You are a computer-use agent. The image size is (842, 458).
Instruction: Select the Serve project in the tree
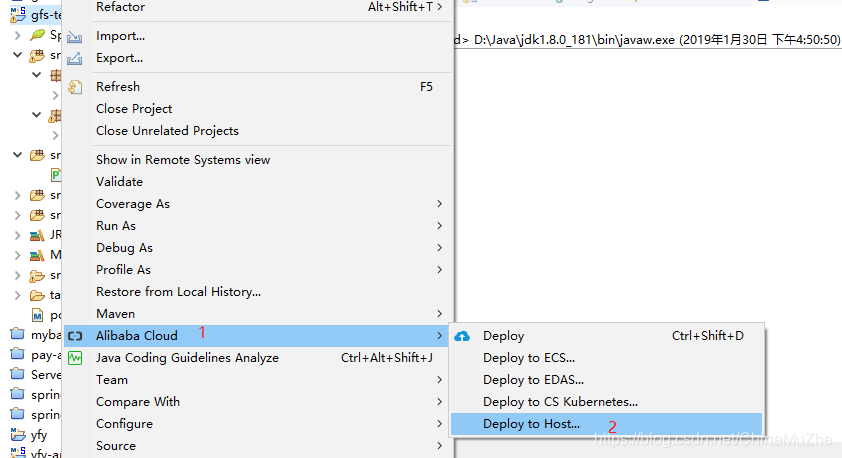point(46,375)
